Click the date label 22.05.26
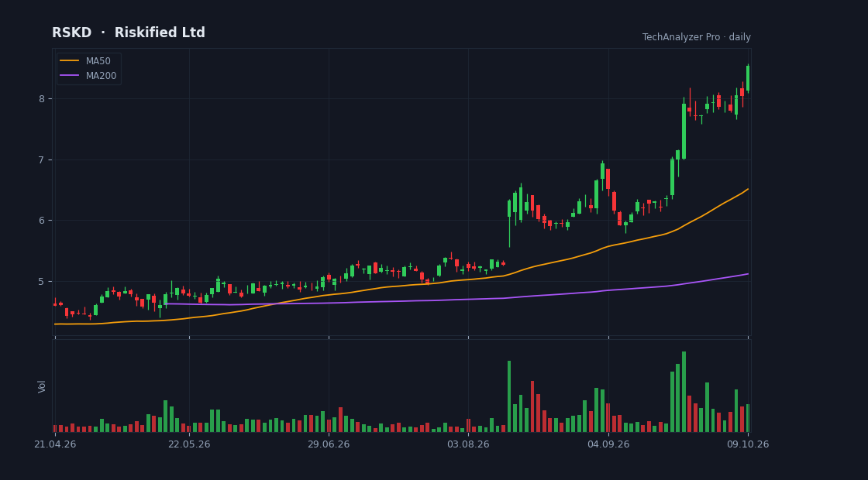This screenshot has width=868, height=480. (189, 444)
